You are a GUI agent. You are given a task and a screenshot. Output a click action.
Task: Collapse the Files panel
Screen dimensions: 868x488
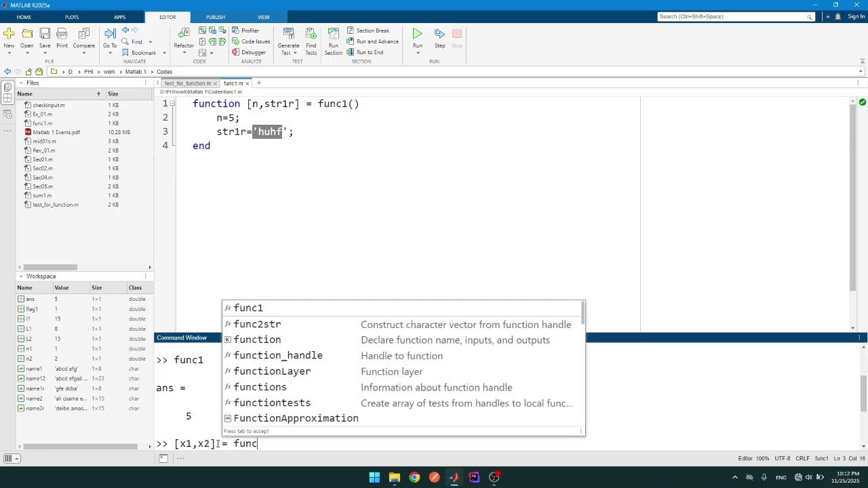21,83
